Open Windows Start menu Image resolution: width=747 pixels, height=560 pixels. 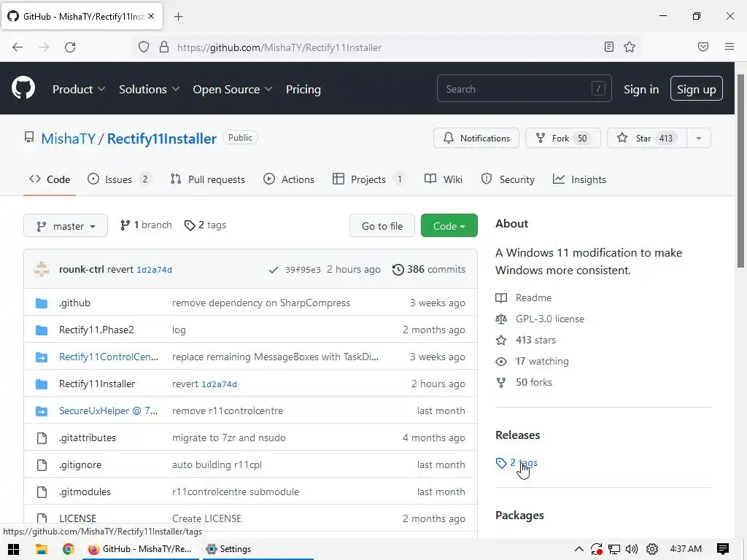(x=13, y=549)
